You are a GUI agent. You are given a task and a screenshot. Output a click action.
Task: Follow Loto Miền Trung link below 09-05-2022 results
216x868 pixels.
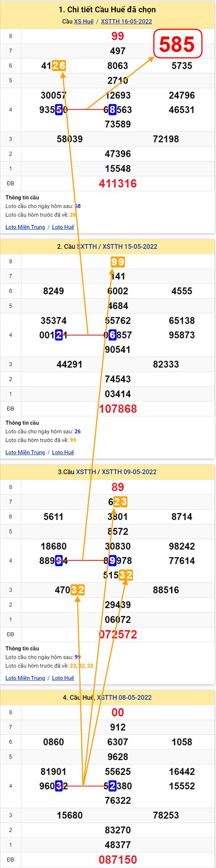click(25, 678)
